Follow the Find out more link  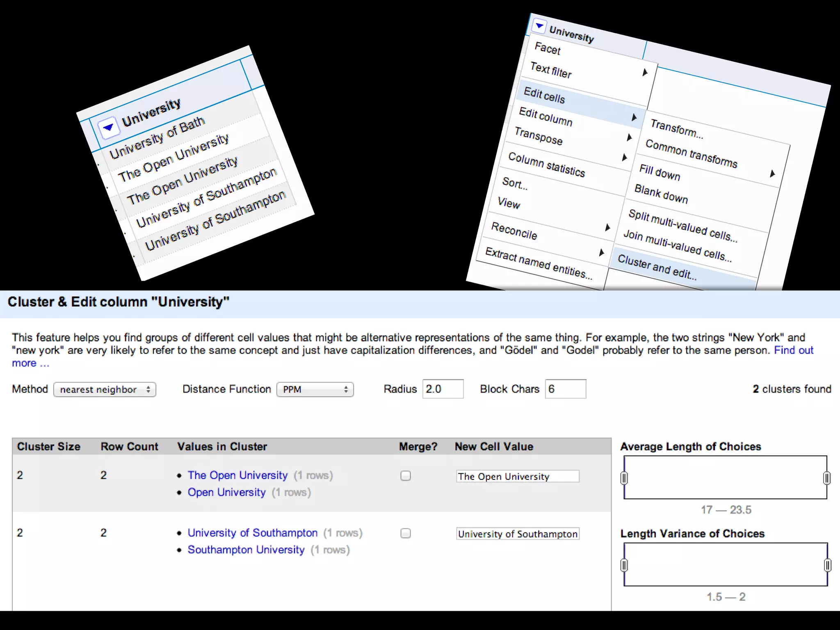[793, 350]
